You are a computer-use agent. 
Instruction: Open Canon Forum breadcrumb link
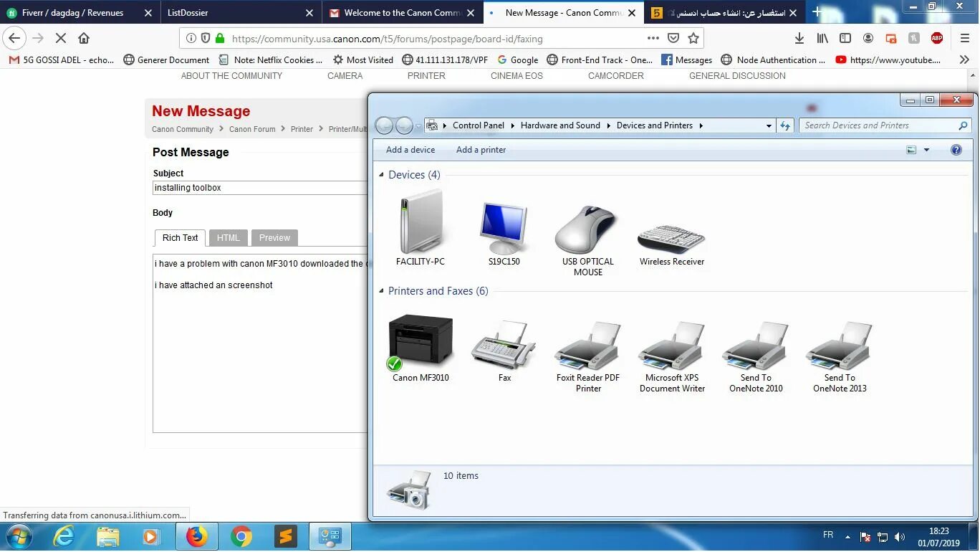(x=252, y=129)
